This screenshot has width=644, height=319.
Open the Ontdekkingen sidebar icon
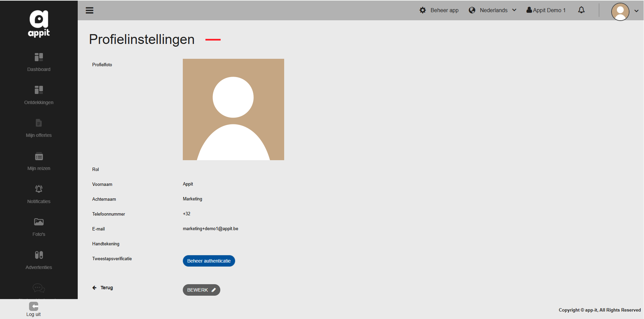coord(39,90)
